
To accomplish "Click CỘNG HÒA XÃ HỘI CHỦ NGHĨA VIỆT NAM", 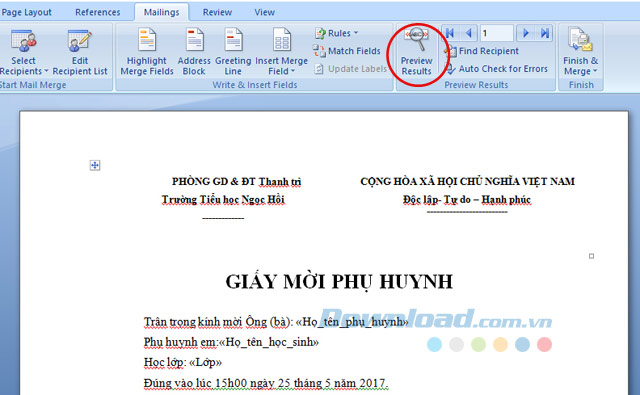I will tap(467, 182).
